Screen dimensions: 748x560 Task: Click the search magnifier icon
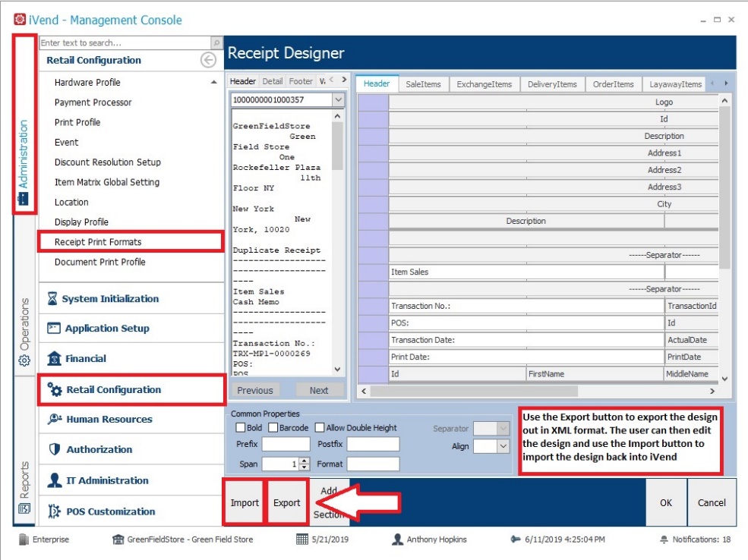(x=216, y=43)
